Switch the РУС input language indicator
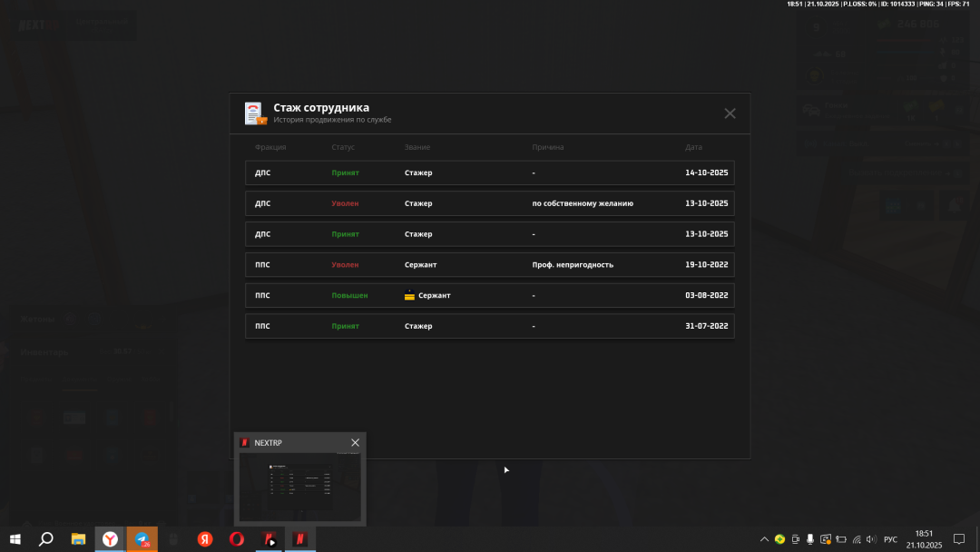 coord(890,539)
